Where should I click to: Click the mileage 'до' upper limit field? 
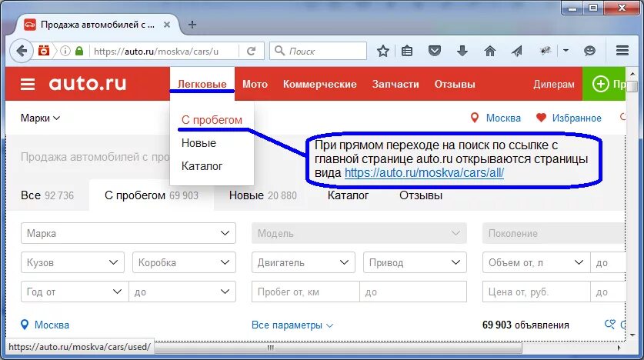click(413, 292)
